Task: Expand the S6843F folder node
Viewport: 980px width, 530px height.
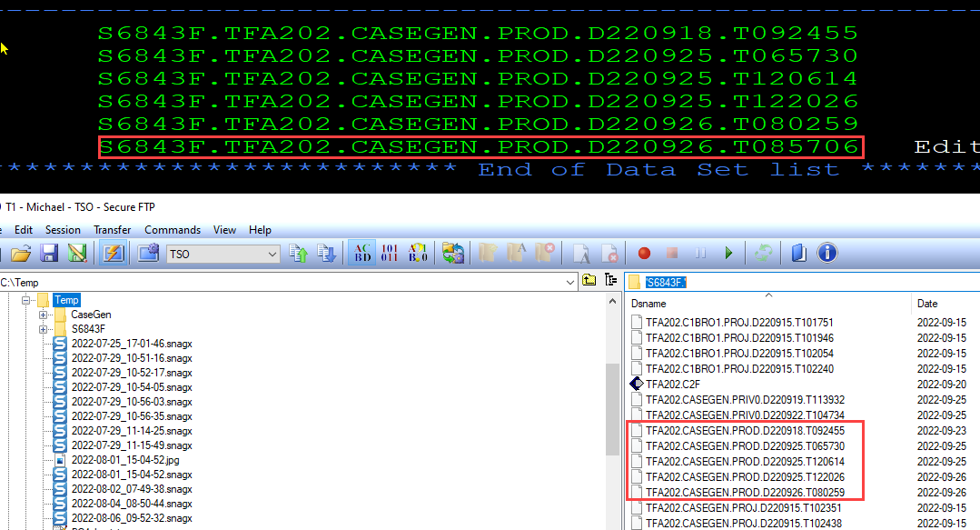Action: (43, 329)
